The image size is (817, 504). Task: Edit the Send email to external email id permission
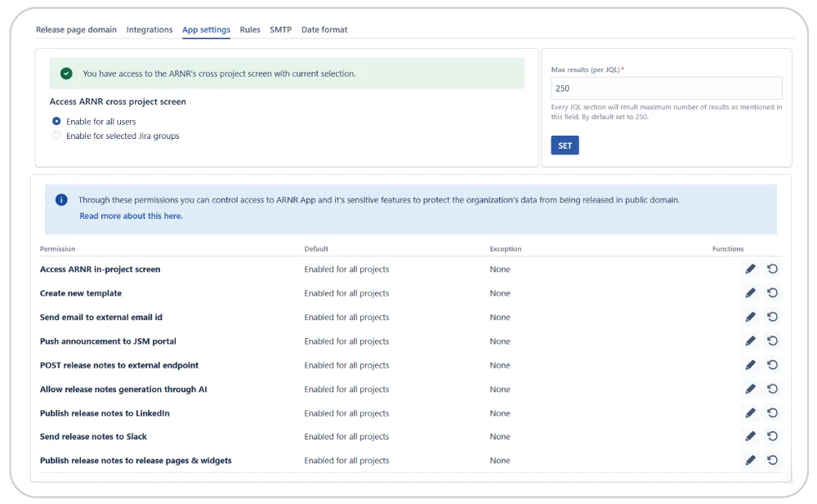(750, 317)
